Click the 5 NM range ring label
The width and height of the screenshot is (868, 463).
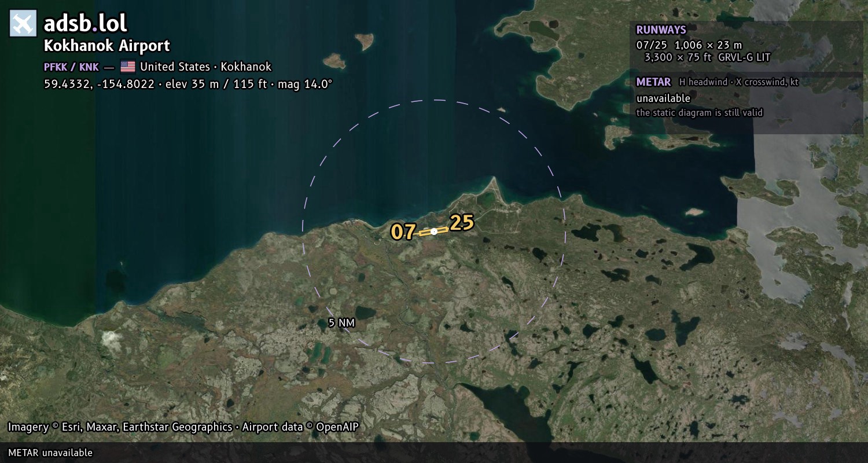341,323
